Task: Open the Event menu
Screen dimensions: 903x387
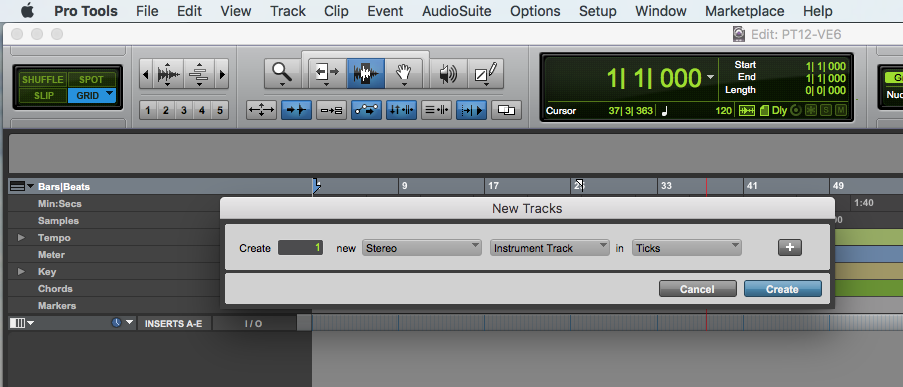Action: [385, 11]
